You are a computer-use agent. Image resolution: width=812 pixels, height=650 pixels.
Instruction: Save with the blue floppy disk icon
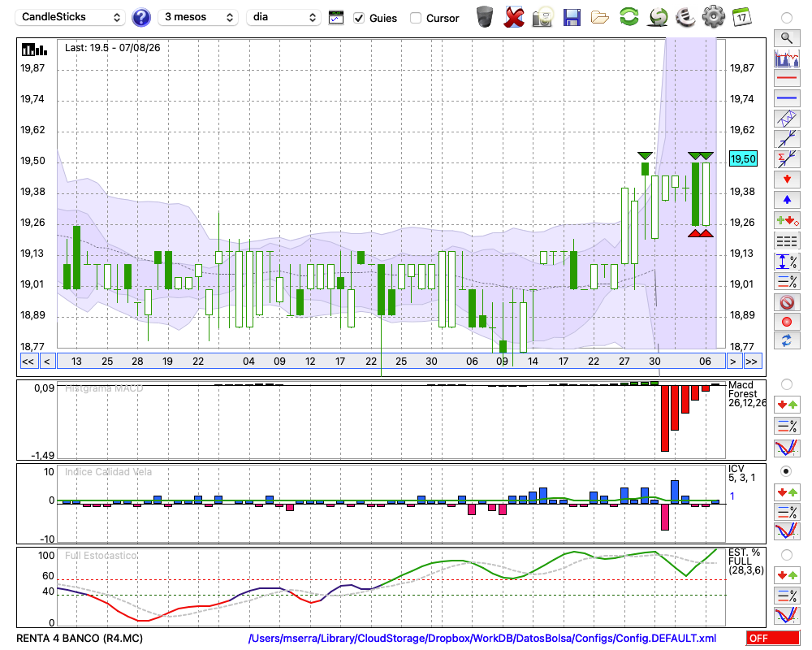point(572,18)
